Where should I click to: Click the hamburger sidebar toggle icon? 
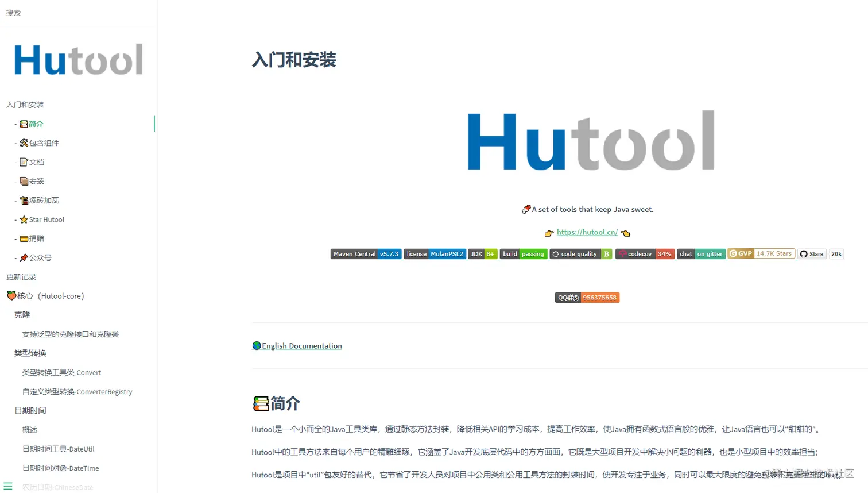coord(8,486)
